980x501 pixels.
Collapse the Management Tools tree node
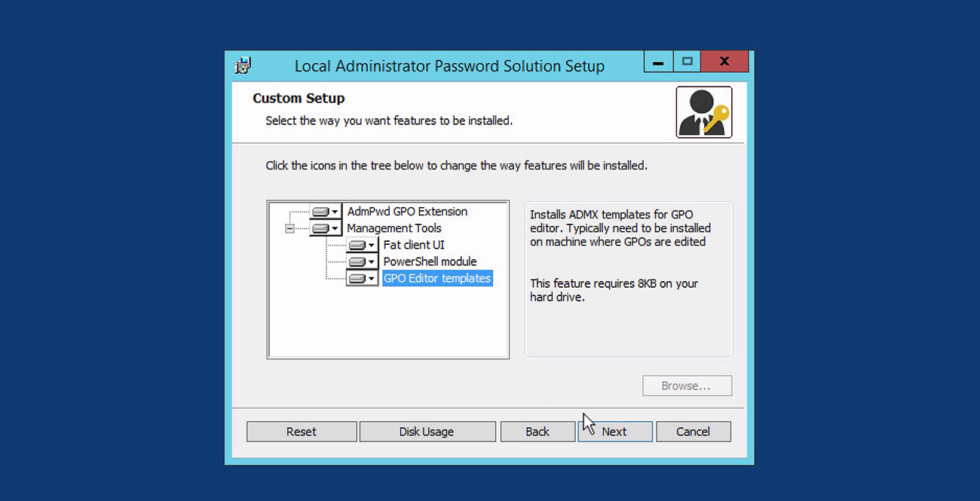[289, 228]
